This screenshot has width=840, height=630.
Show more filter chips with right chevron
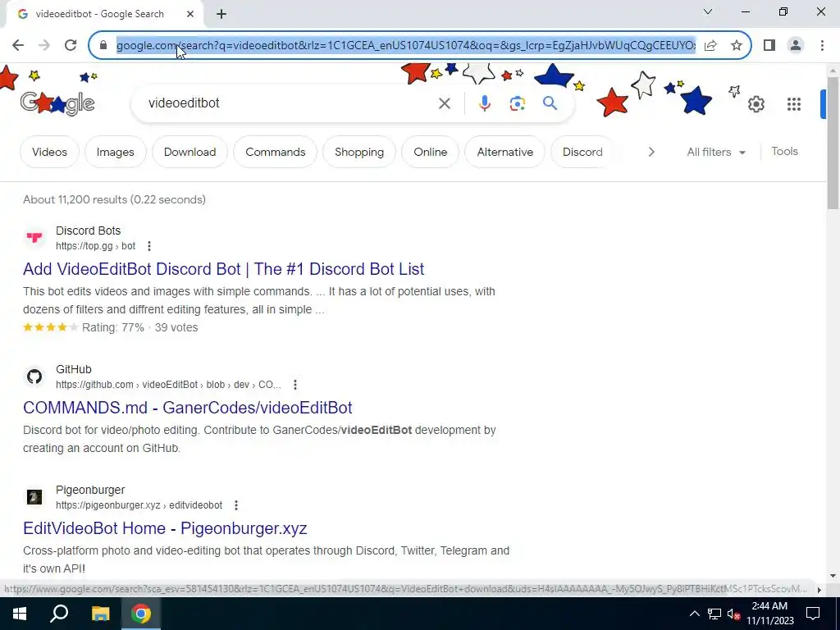(651, 152)
